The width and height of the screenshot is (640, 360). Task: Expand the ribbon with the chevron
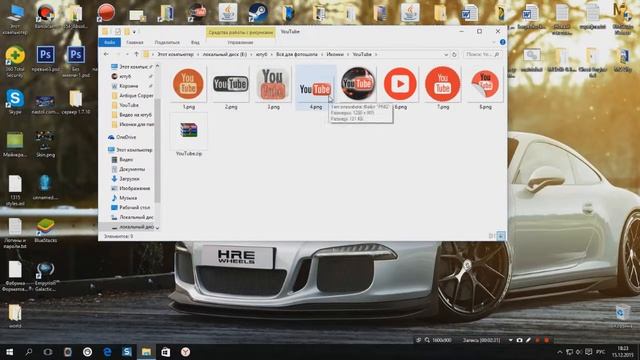[x=494, y=42]
